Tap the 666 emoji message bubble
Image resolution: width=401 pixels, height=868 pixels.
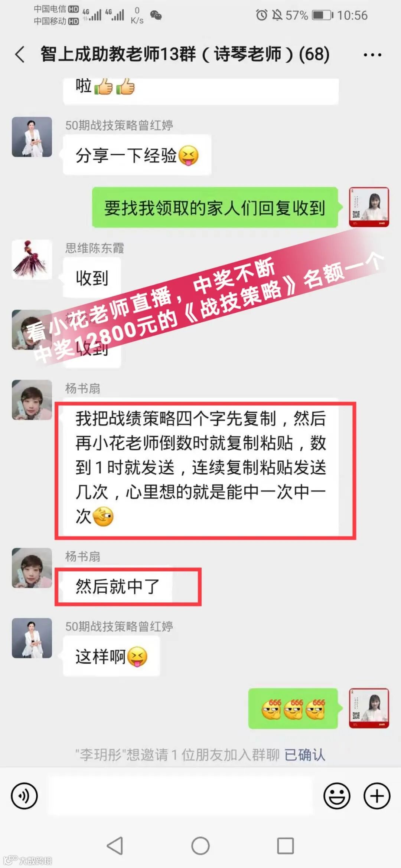coord(293,708)
